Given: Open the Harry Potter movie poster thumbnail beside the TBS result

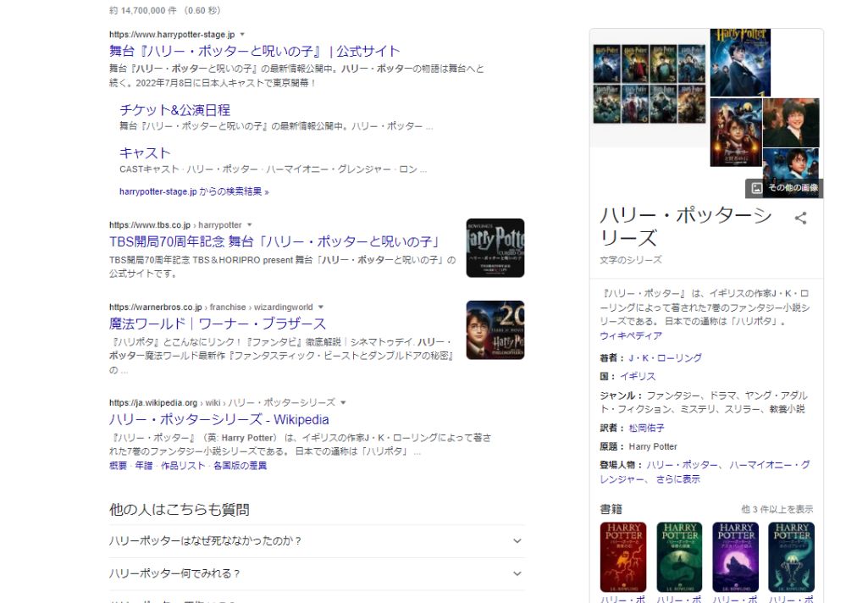Looking at the screenshot, I should click(x=495, y=248).
